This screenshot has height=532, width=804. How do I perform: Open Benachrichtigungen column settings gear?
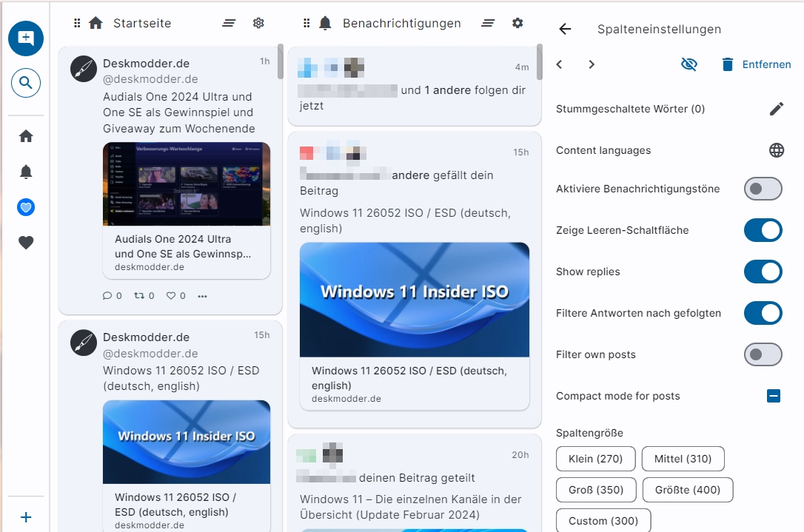point(518,23)
